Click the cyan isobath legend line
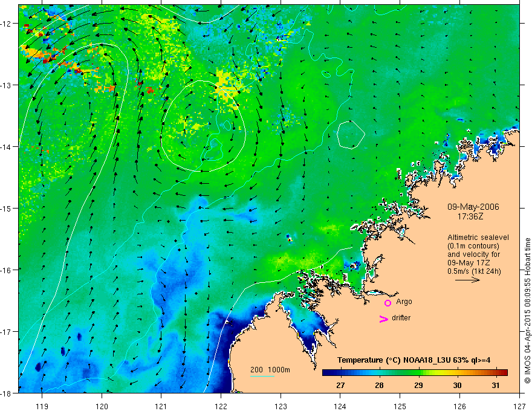The height and width of the screenshot is (411, 532). click(262, 376)
